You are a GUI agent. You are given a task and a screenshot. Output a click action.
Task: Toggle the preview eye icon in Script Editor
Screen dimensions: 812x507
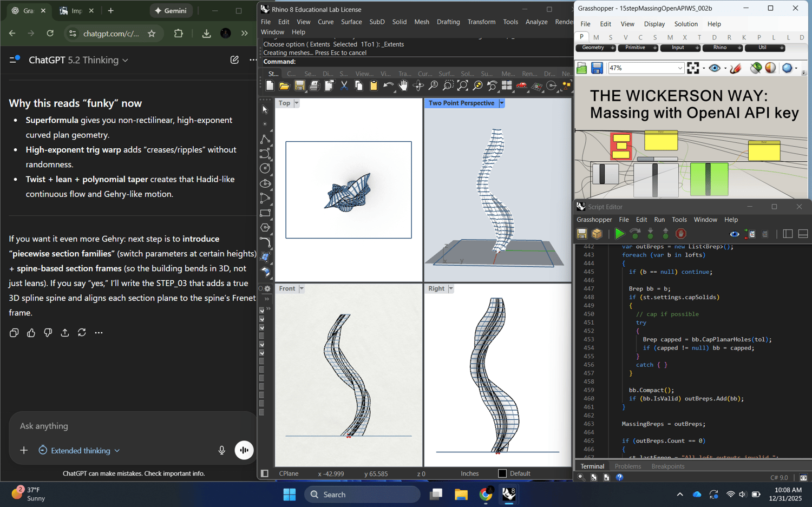pos(734,234)
